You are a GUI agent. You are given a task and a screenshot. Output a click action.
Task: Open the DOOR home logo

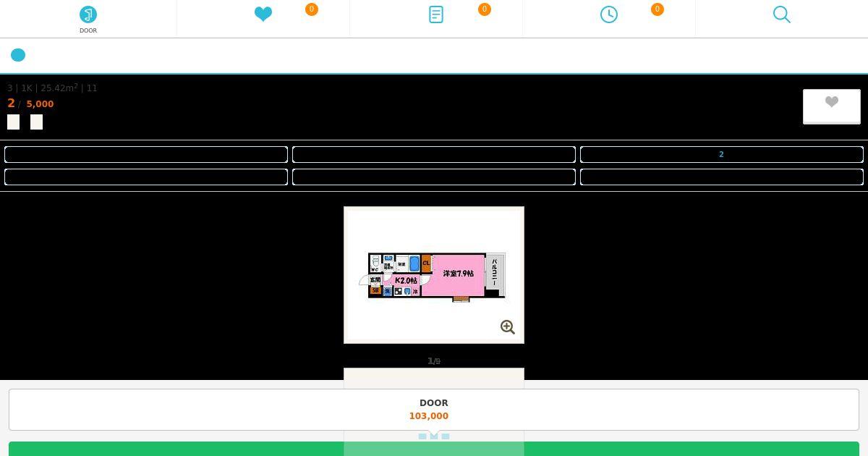click(88, 20)
